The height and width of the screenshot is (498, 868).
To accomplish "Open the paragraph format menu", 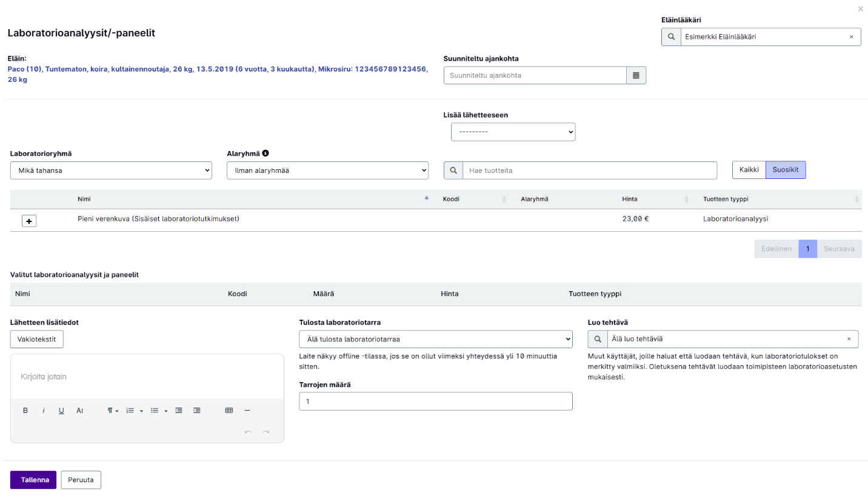I will click(113, 411).
